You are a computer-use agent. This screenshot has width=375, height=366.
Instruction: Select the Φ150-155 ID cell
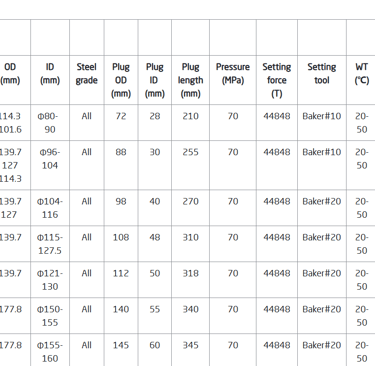pos(50,316)
